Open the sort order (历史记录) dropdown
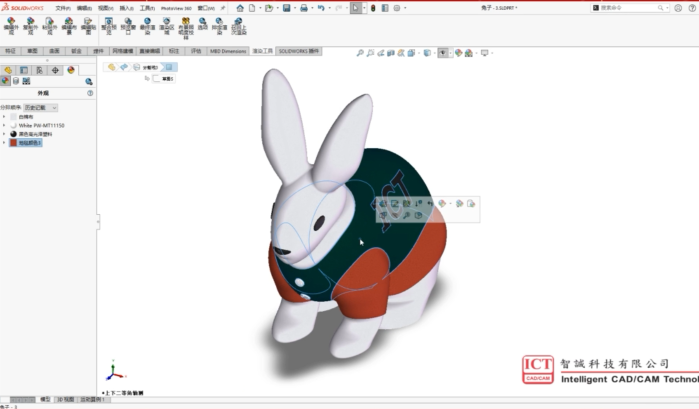 click(x=41, y=107)
